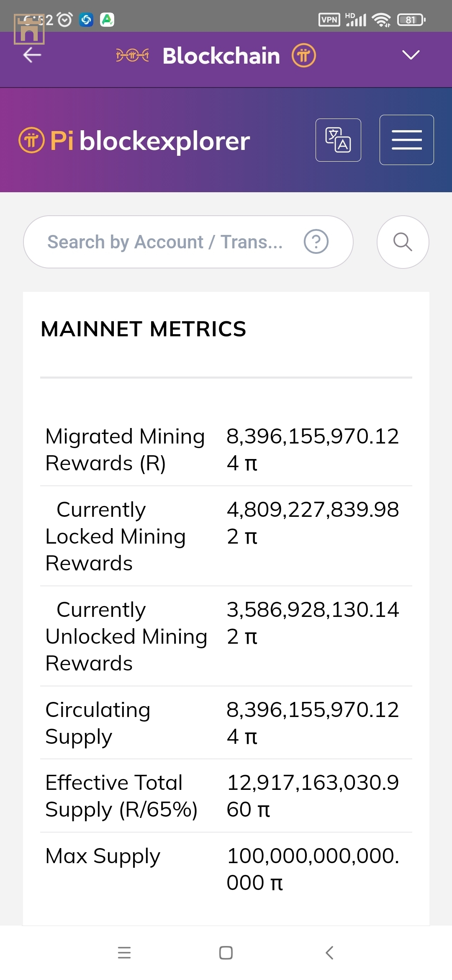
Task: Click the Max Supply value
Action: pyautogui.click(x=312, y=869)
